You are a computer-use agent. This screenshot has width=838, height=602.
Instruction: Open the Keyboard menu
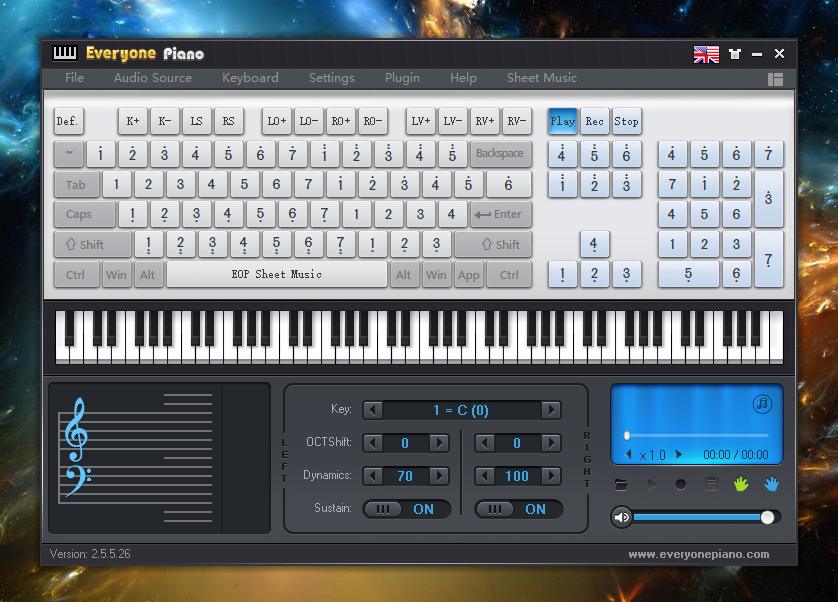tap(250, 78)
